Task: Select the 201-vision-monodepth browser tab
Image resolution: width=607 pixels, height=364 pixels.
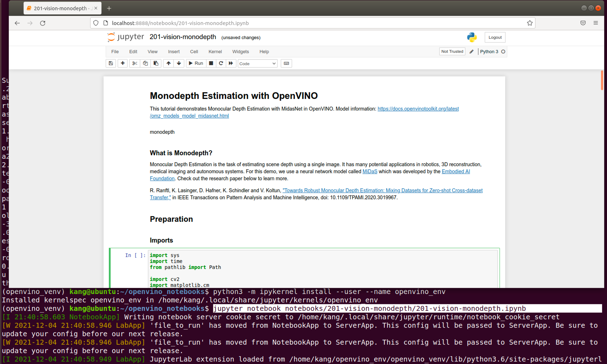Action: [x=62, y=8]
